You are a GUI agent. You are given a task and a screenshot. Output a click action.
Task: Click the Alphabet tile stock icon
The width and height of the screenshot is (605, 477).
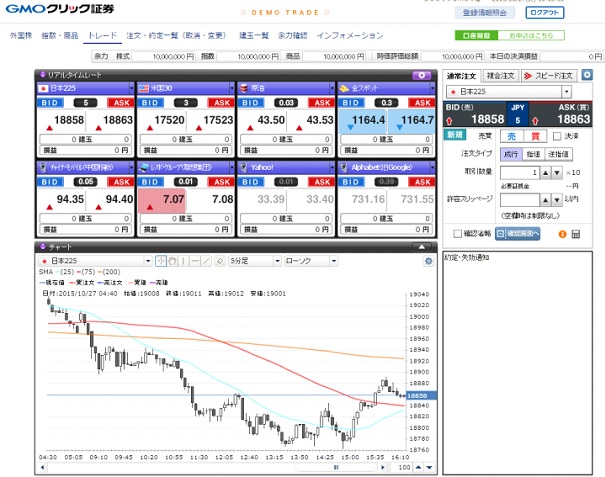344,167
